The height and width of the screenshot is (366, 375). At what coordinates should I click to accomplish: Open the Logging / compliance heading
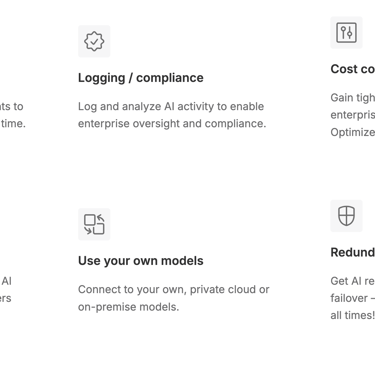[141, 78]
